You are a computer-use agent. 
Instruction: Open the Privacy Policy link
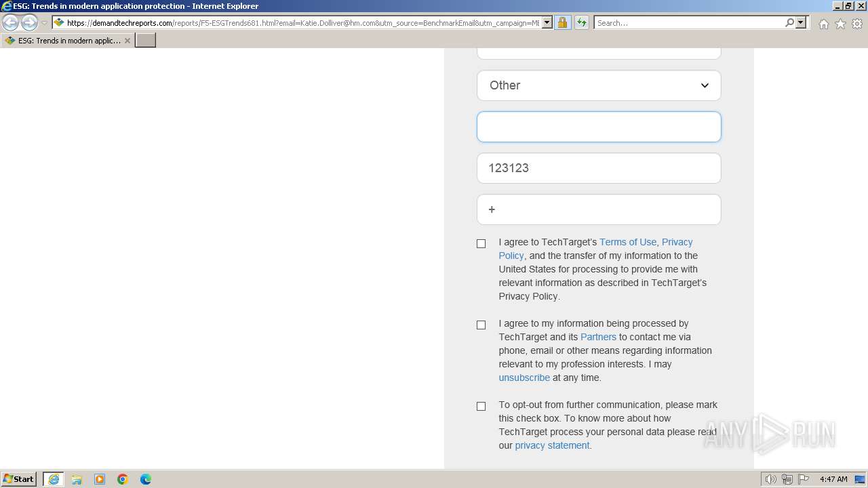[x=677, y=242]
